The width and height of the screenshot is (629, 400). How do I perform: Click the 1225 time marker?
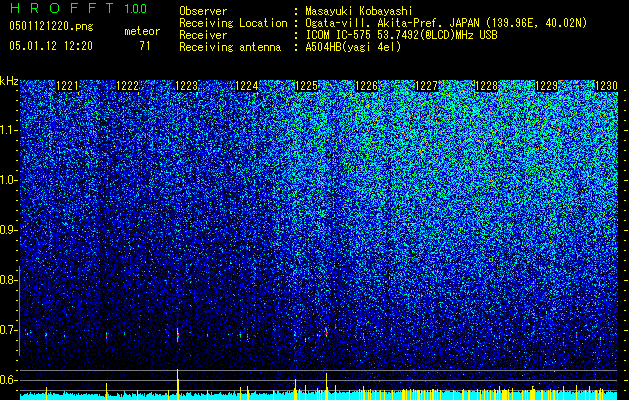point(306,86)
